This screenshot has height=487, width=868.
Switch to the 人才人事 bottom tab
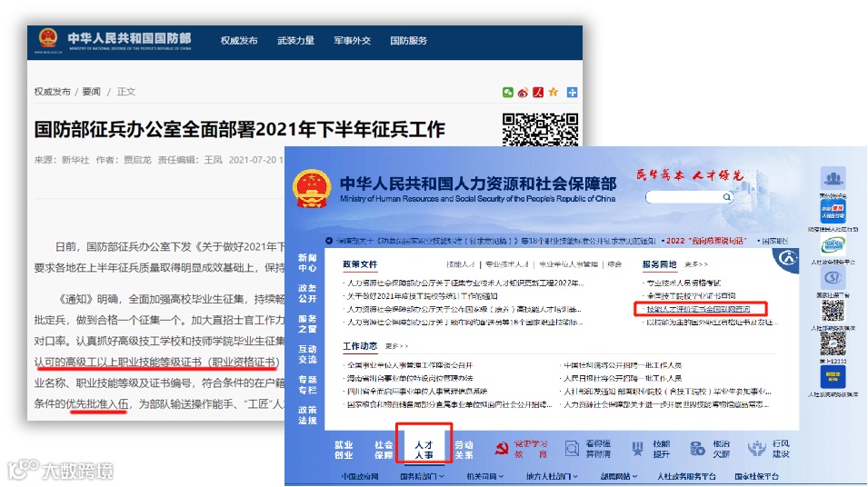click(x=424, y=450)
